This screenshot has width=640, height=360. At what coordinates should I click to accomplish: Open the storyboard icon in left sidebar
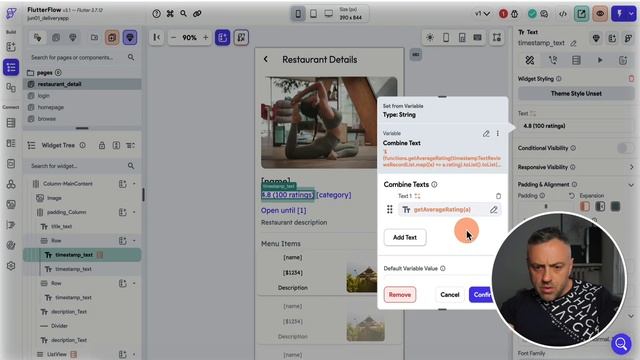11,87
